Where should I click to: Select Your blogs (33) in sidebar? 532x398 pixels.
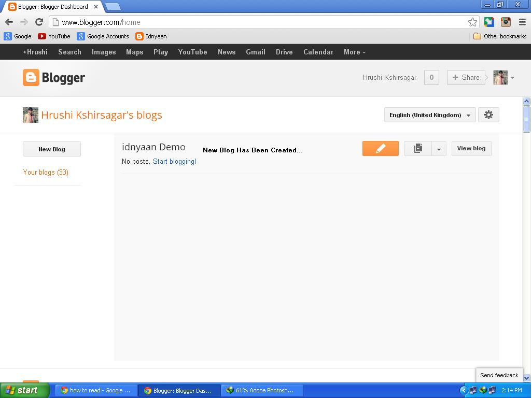[x=46, y=172]
